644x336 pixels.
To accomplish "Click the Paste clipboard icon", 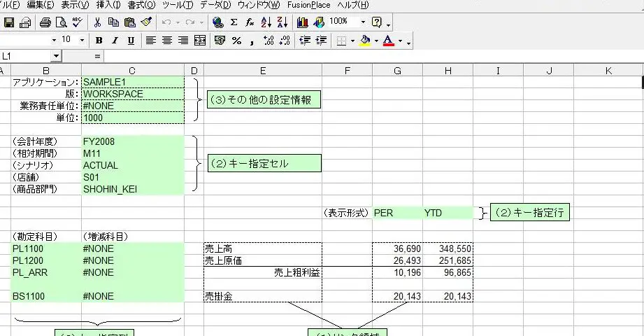I will (130, 22).
